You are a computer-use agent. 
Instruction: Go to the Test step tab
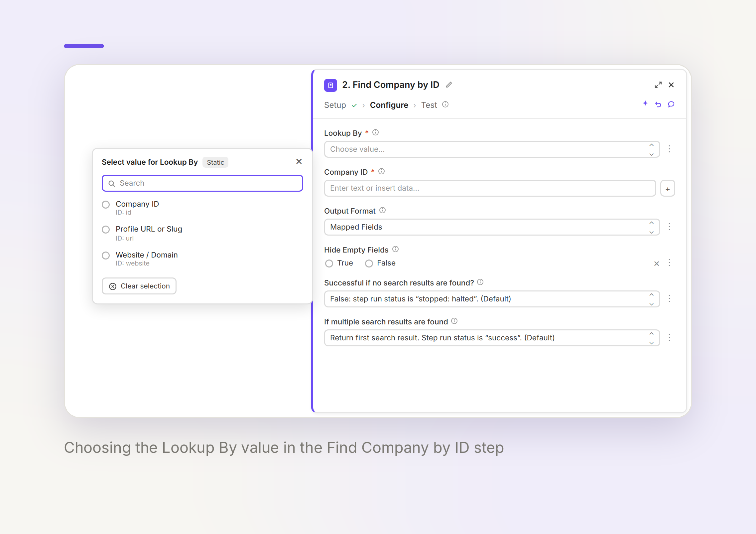(x=429, y=105)
